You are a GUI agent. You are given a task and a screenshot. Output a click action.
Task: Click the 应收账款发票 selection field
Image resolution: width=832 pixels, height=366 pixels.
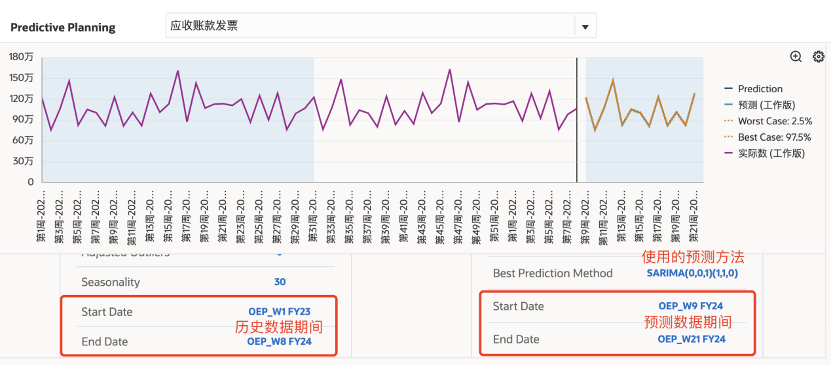(x=380, y=26)
